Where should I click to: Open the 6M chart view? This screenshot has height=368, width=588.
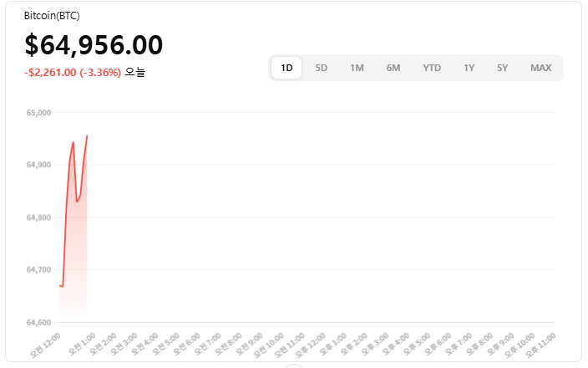pos(393,68)
